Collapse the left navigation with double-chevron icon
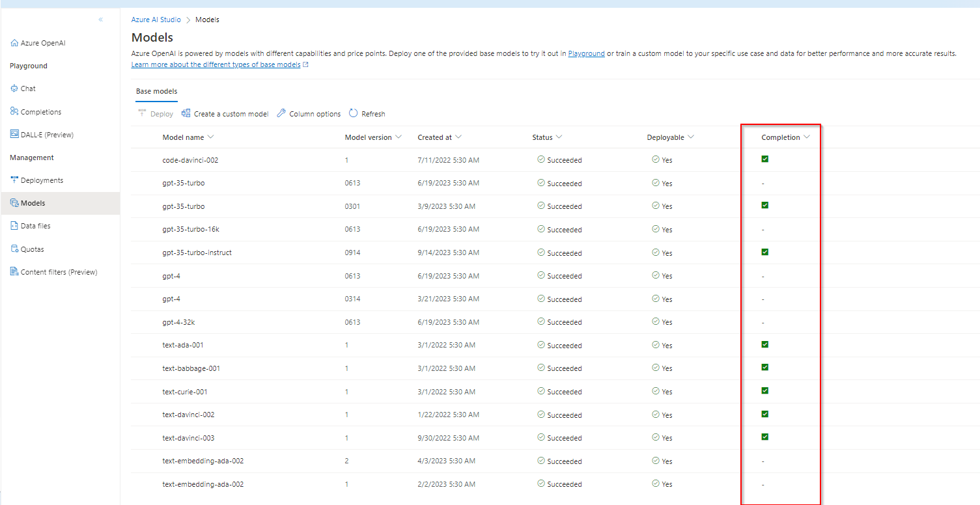Viewport: 980px width, 505px height. tap(101, 20)
